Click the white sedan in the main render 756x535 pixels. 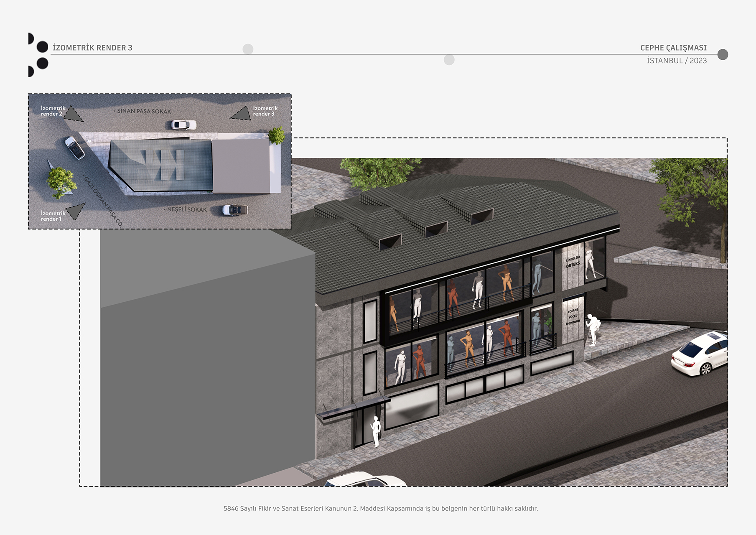tap(699, 353)
